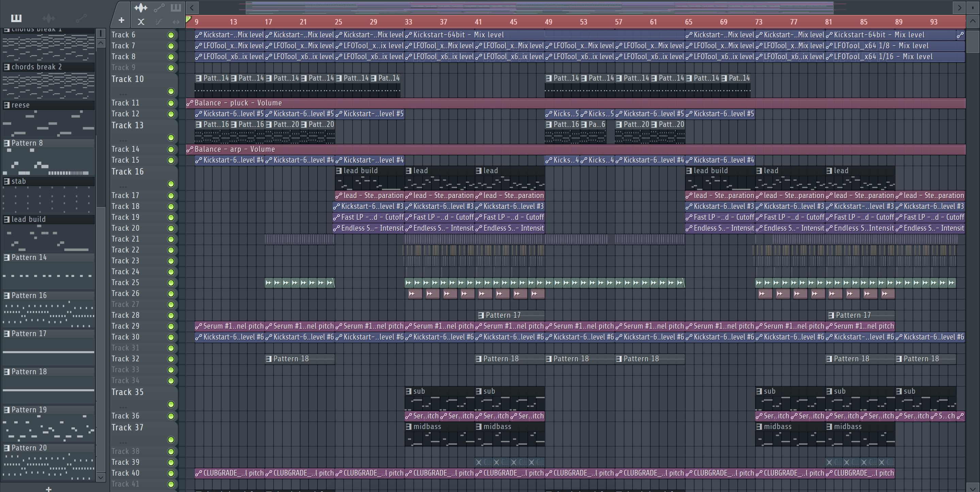Click the horizontal overview scrollbar at top
Viewport: 980px width, 492px height.
click(540, 7)
